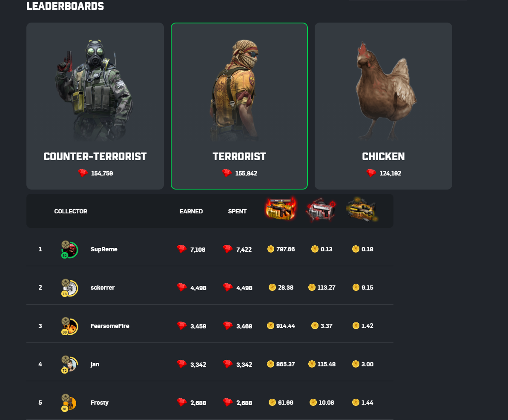Select the Terrorist team card
Image resolution: width=508 pixels, height=420 pixels.
239,106
